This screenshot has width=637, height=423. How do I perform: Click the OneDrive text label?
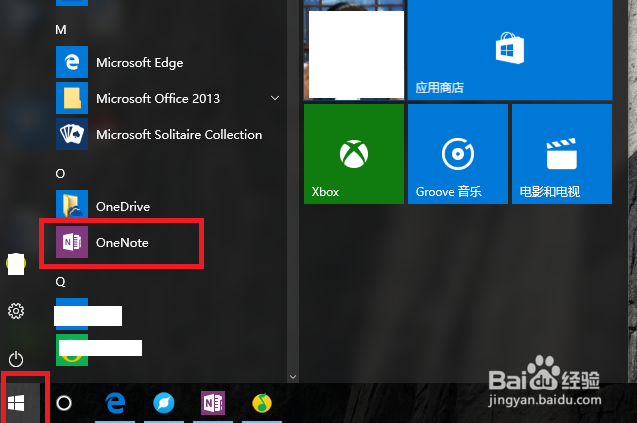point(123,206)
